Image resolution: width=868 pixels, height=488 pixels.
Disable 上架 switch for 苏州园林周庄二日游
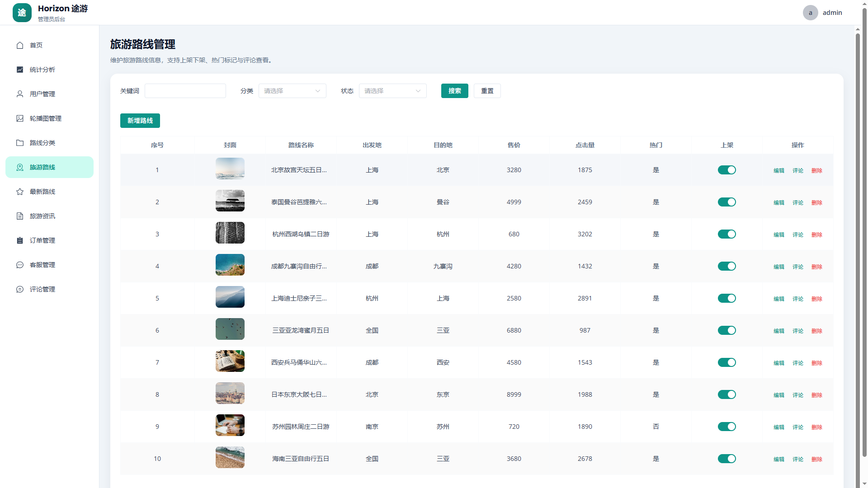pyautogui.click(x=727, y=427)
